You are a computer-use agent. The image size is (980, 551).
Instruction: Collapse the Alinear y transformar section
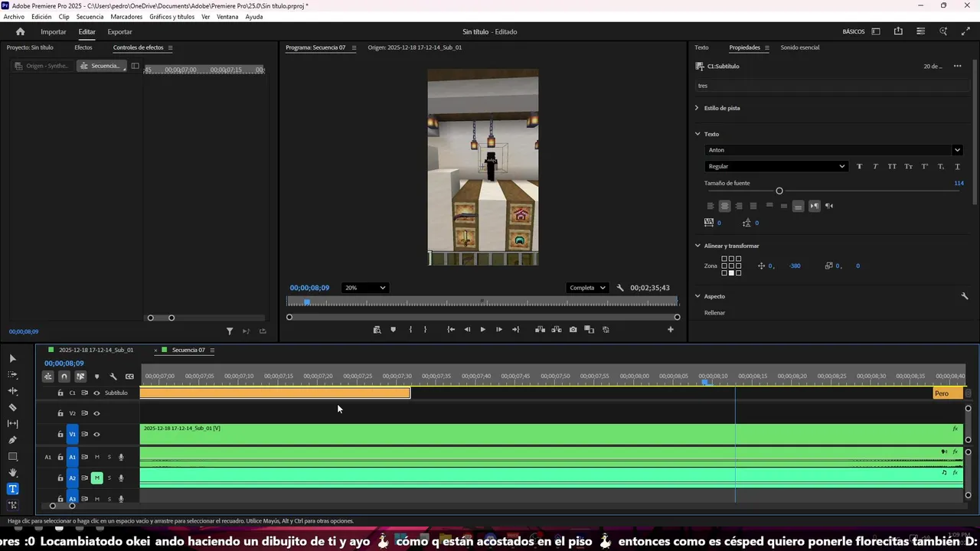[x=697, y=246]
